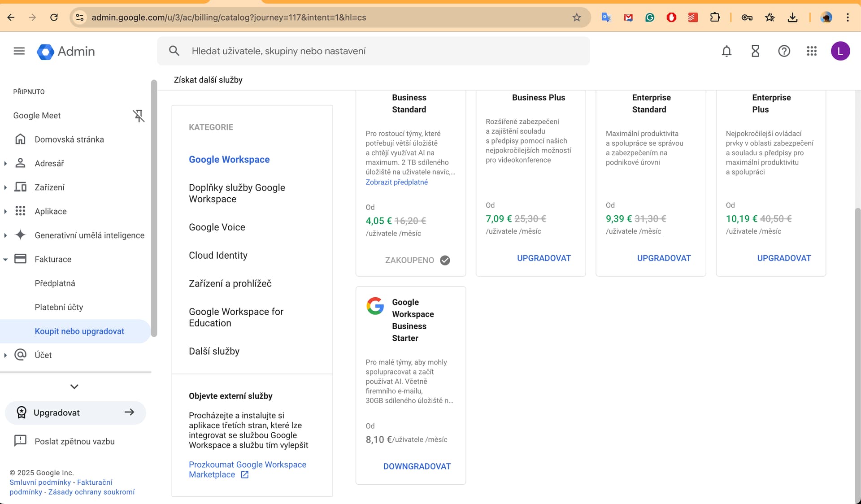The image size is (861, 504).
Task: Click Zobrazit předplatné link
Action: pos(396,182)
